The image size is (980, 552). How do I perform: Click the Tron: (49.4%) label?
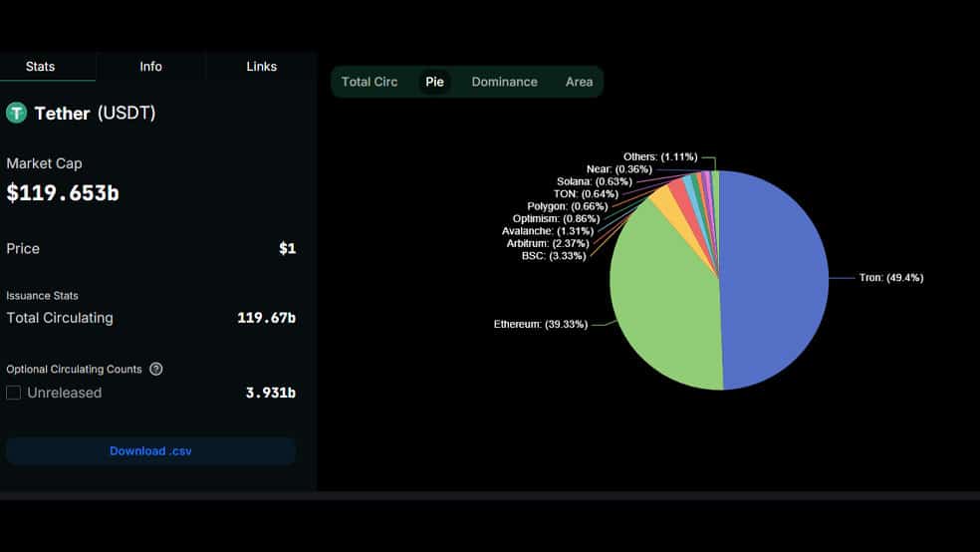tap(890, 278)
